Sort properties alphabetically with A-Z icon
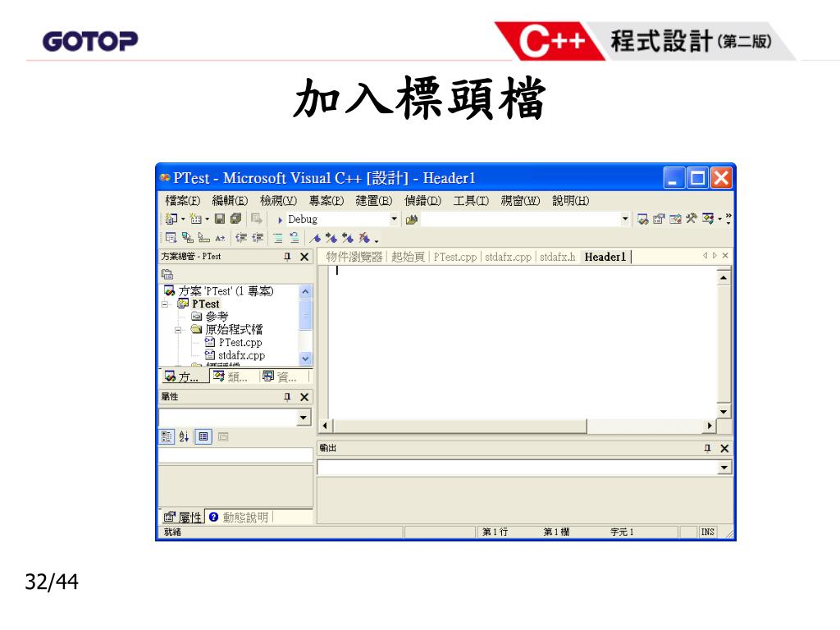Screen dimensions: 840x630 pyautogui.click(x=184, y=436)
